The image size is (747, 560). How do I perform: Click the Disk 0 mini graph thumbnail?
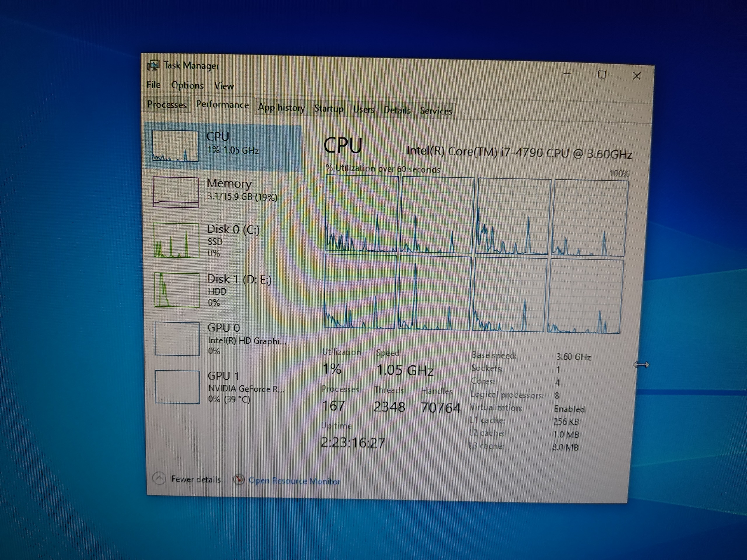[x=176, y=241]
